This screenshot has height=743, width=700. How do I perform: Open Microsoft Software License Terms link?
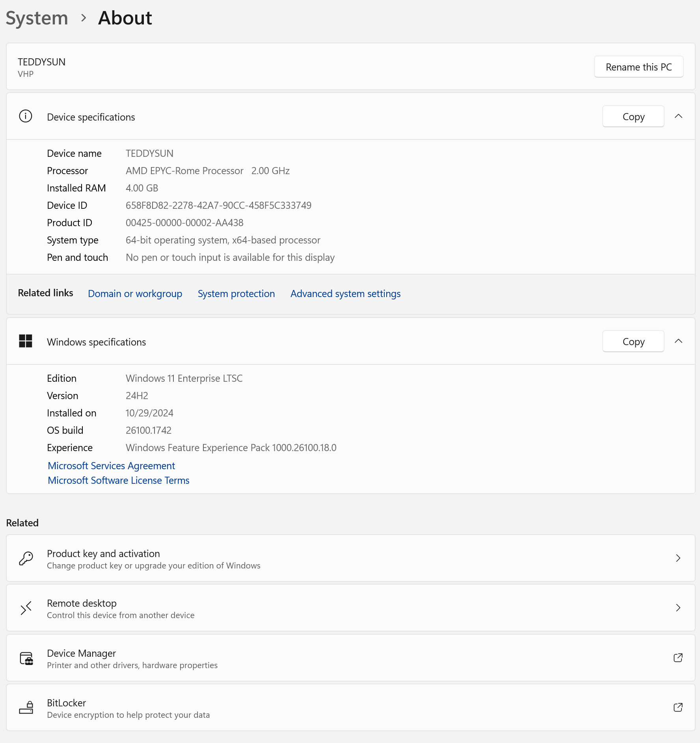(x=118, y=481)
